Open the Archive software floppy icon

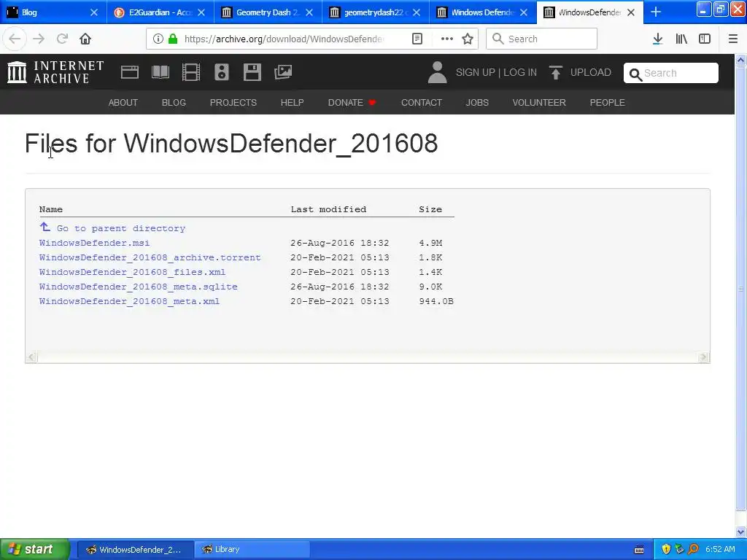252,72
